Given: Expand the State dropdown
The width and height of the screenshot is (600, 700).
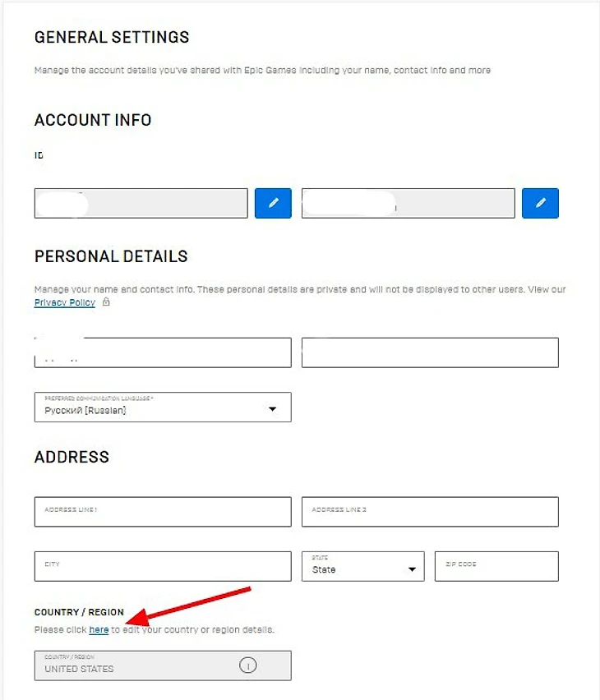Looking at the screenshot, I should click(x=362, y=567).
